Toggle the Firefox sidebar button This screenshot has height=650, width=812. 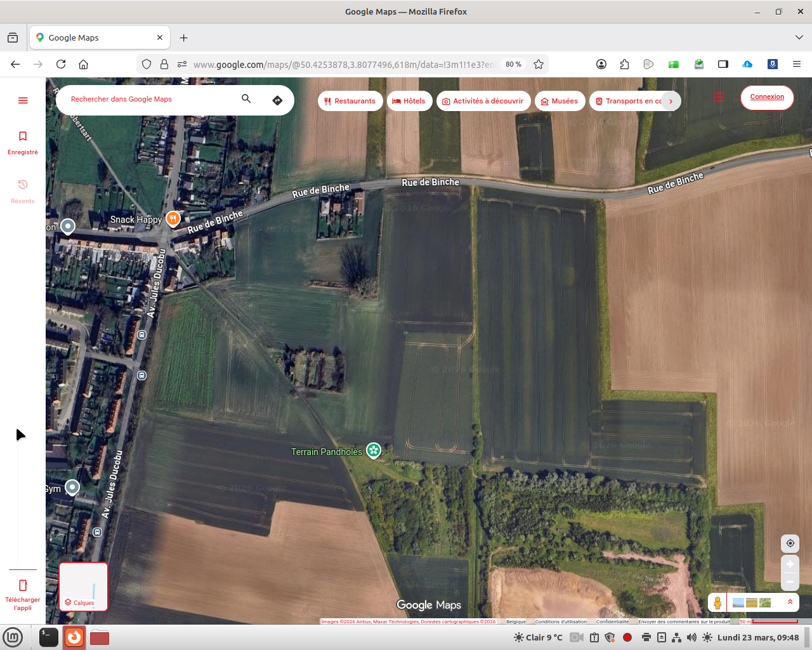pyautogui.click(x=723, y=64)
